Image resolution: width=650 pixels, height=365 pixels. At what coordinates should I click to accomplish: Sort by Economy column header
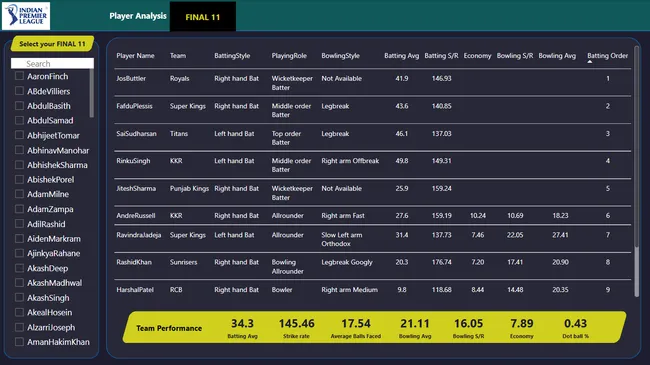pos(477,56)
